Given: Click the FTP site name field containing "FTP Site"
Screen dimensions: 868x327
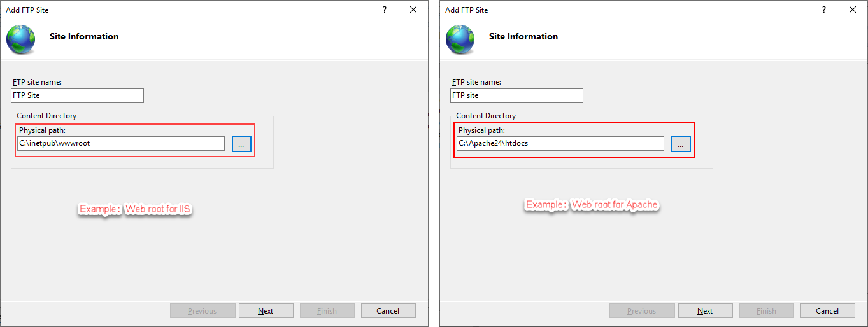Looking at the screenshot, I should [x=78, y=95].
